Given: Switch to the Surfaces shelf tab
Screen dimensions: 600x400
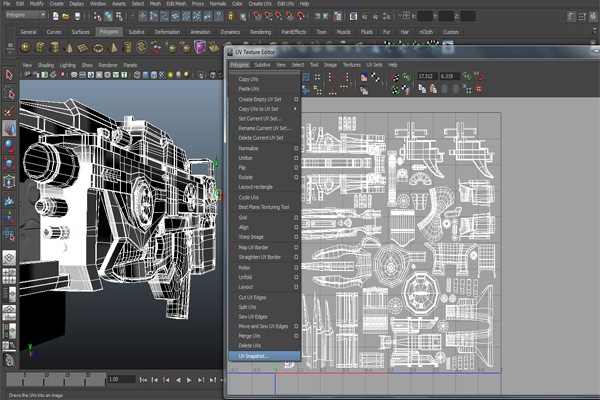Looking at the screenshot, I should (80, 32).
